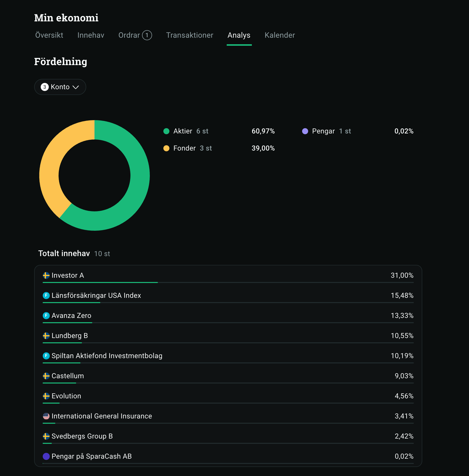Click the yellow Fonder legend dot
This screenshot has width=469, height=476.
coord(166,148)
